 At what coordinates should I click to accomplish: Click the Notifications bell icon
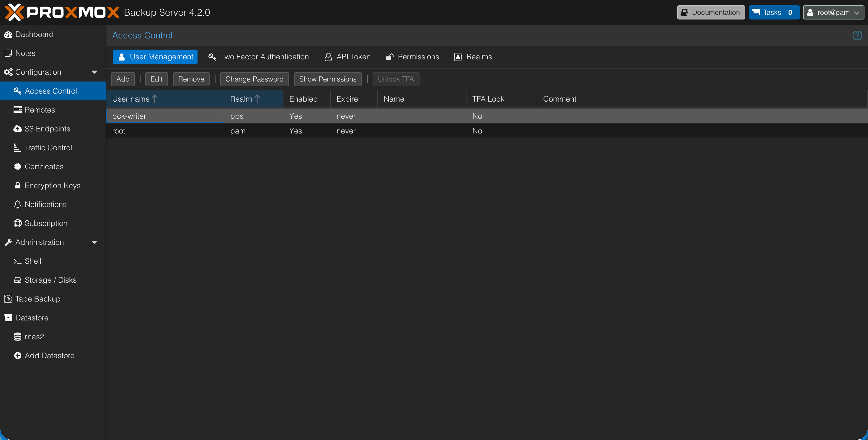tap(17, 205)
